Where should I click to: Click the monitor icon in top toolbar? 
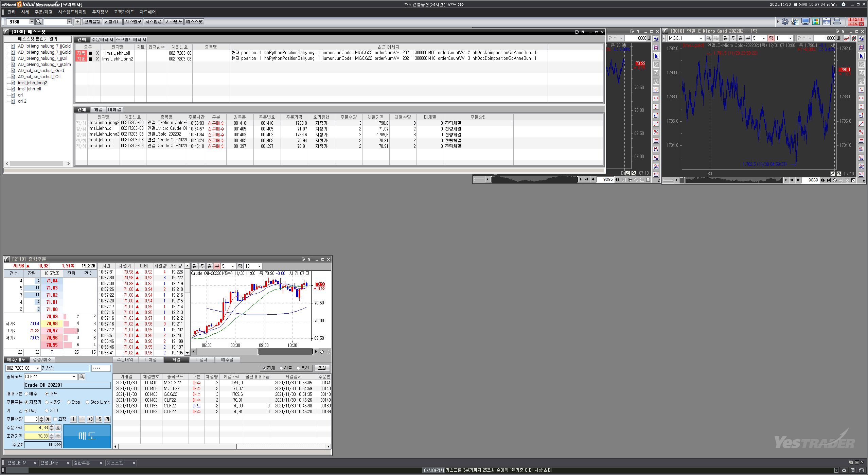point(805,22)
